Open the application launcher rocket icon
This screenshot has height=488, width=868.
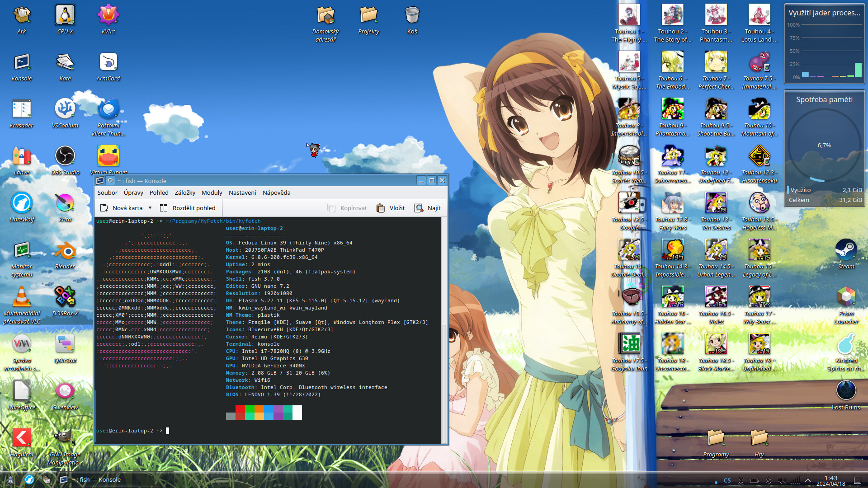pos(10,479)
